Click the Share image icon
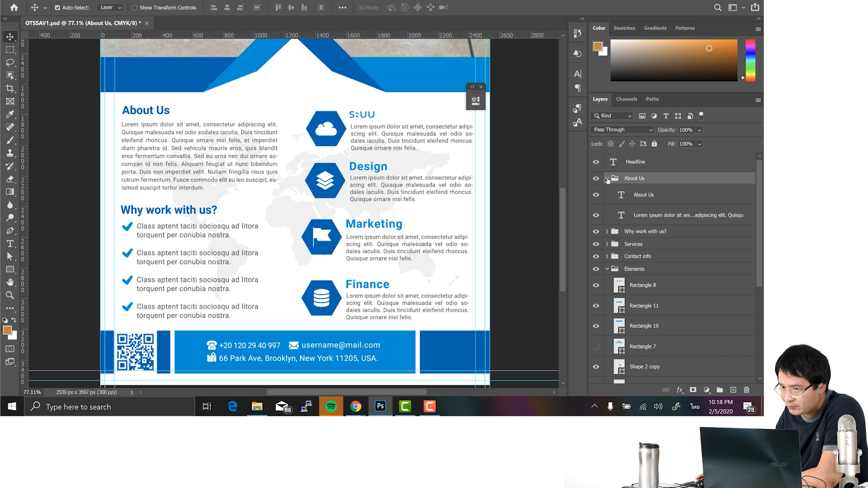This screenshot has width=868, height=488. (x=755, y=7)
